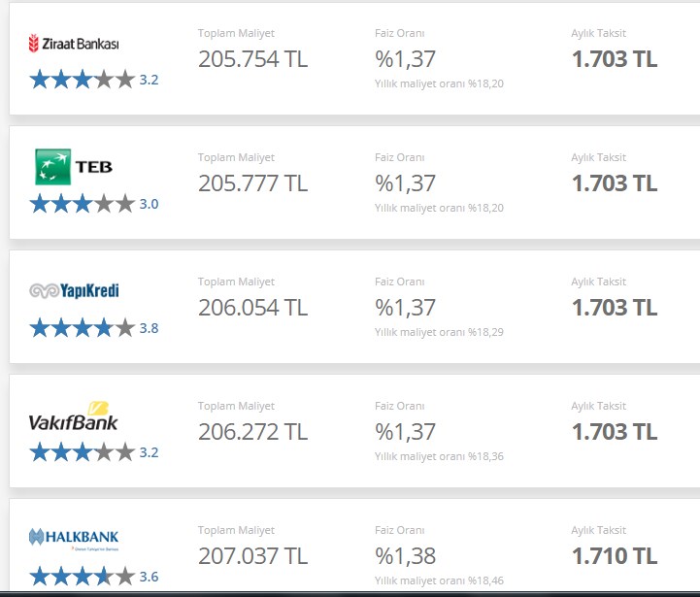Image resolution: width=700 pixels, height=597 pixels.
Task: Select the 205.777 TL total cost
Action: click(x=253, y=183)
